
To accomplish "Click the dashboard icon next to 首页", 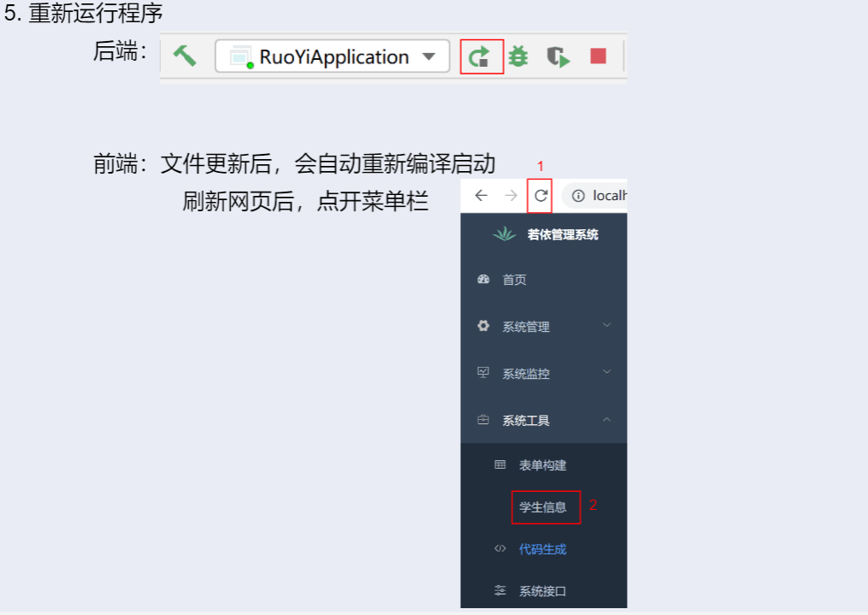I will (483, 279).
